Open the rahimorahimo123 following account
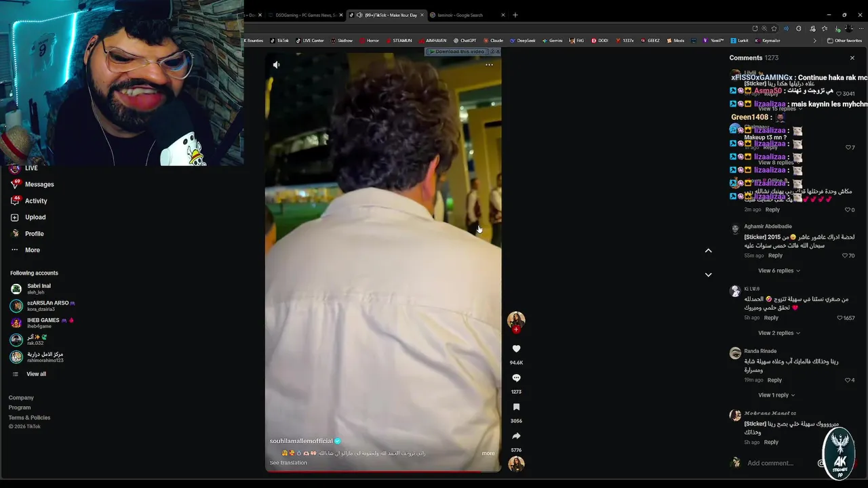The width and height of the screenshot is (868, 488). 37,357
